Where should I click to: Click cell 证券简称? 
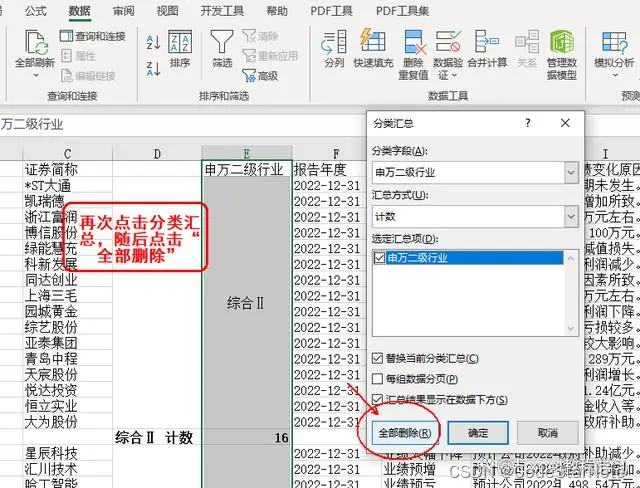[67, 170]
